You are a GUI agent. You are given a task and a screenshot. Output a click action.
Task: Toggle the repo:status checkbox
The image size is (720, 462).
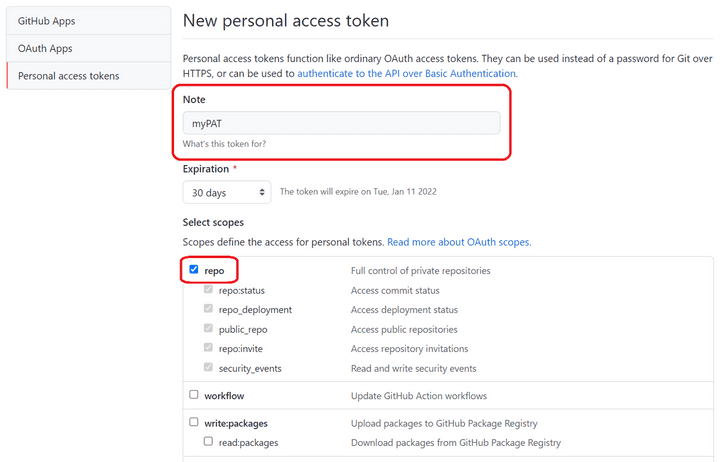pos(209,290)
